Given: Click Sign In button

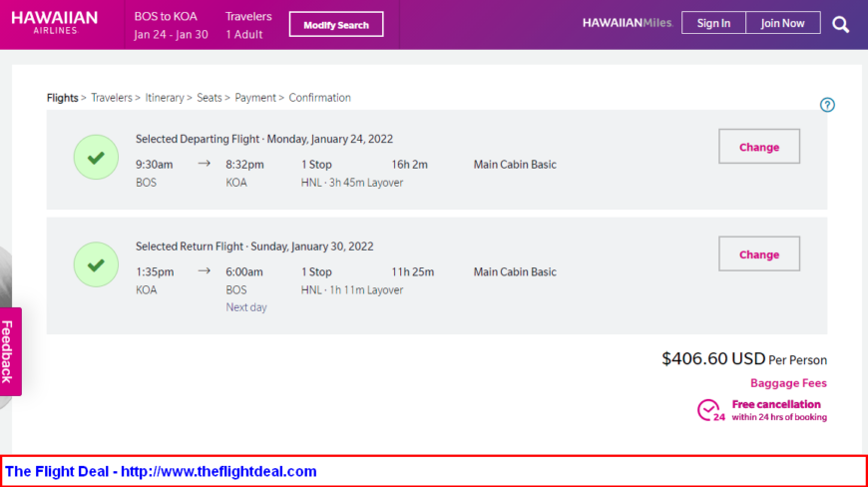Looking at the screenshot, I should (713, 23).
